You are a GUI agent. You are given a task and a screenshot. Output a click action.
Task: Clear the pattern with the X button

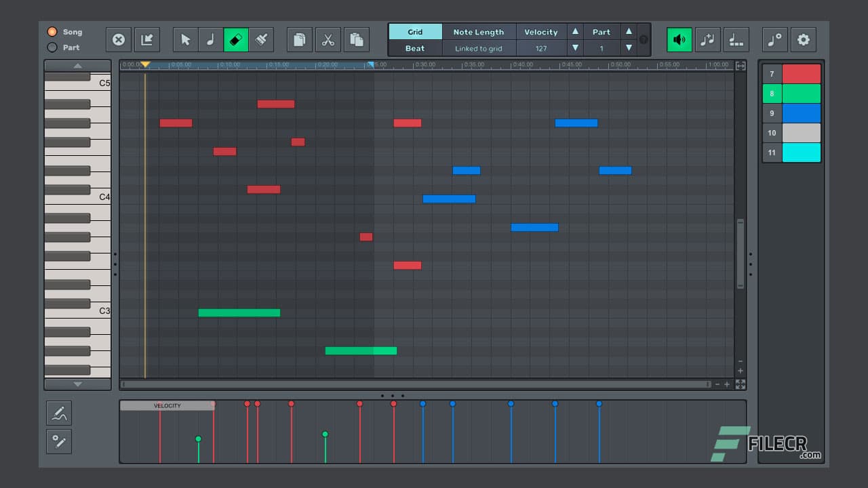(119, 39)
